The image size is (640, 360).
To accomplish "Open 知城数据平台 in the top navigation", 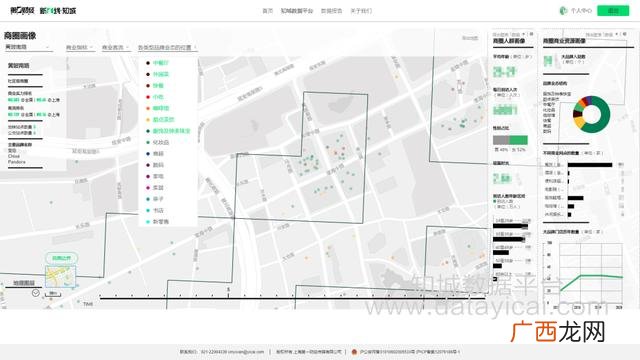I will click(x=297, y=11).
